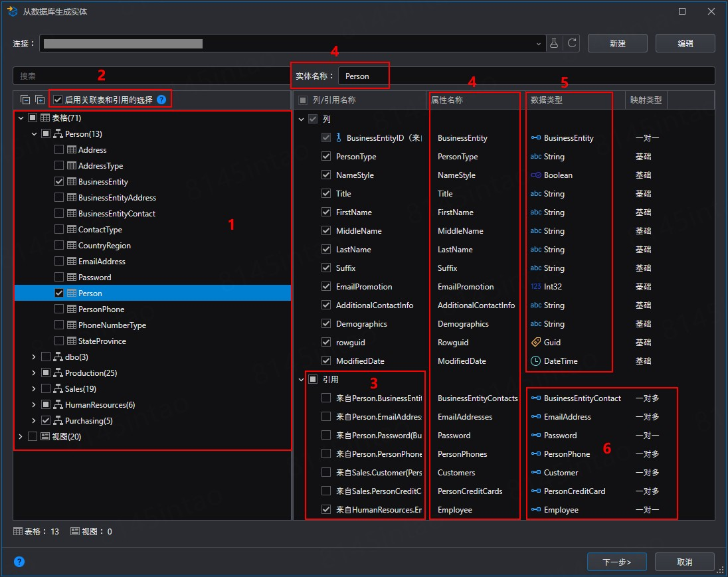Viewport: 728px width, 577px height.
Task: Click the Guid type icon for rowguid
Action: tap(536, 342)
